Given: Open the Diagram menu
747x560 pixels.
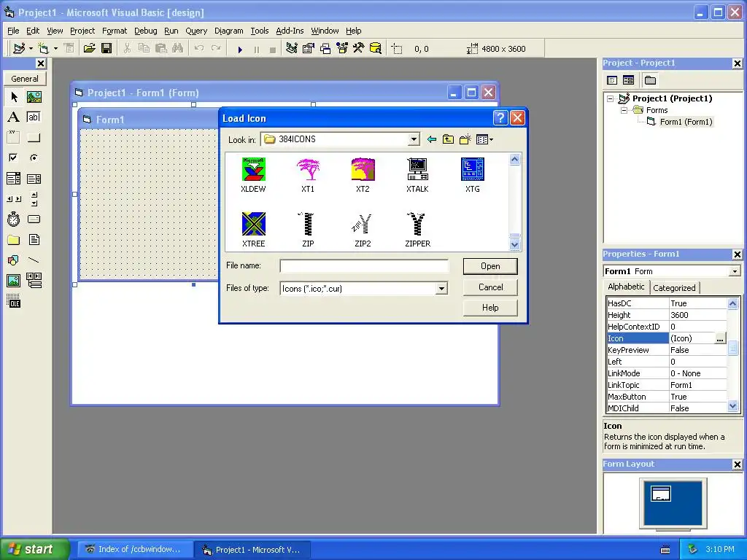Looking at the screenshot, I should [228, 31].
